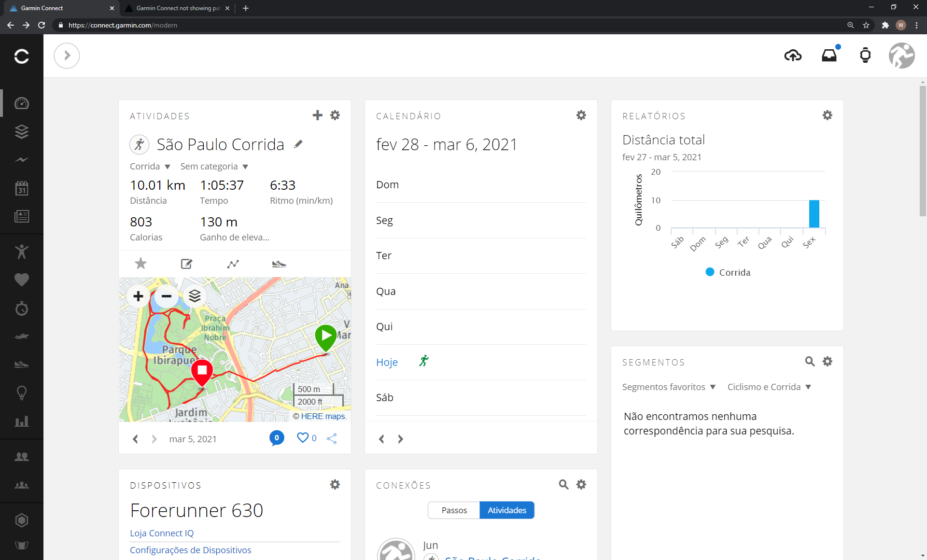This screenshot has width=927, height=560.
Task: Mark the activity as favorite with star
Action: (140, 264)
